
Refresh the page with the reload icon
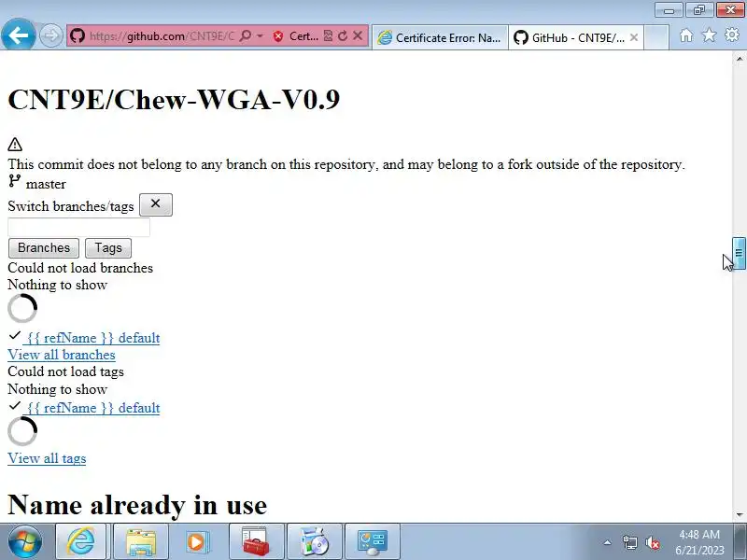pyautogui.click(x=343, y=35)
